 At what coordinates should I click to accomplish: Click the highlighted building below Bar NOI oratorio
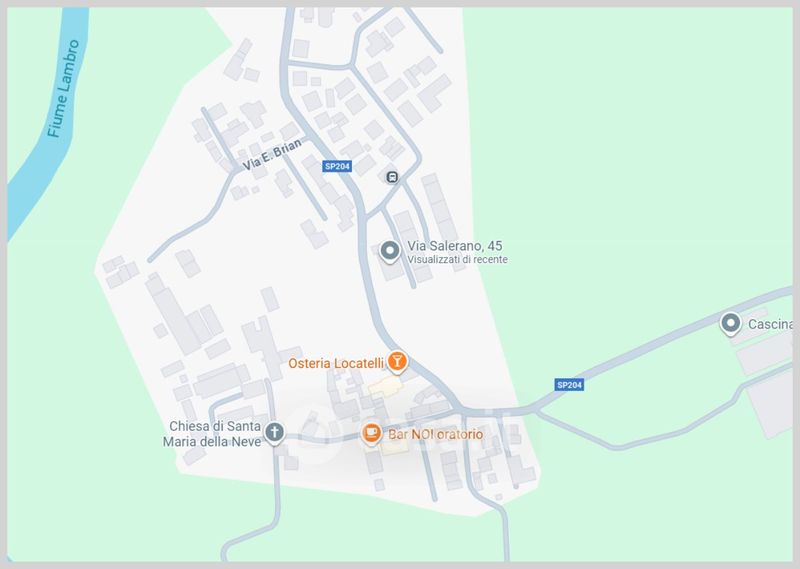coord(396,447)
